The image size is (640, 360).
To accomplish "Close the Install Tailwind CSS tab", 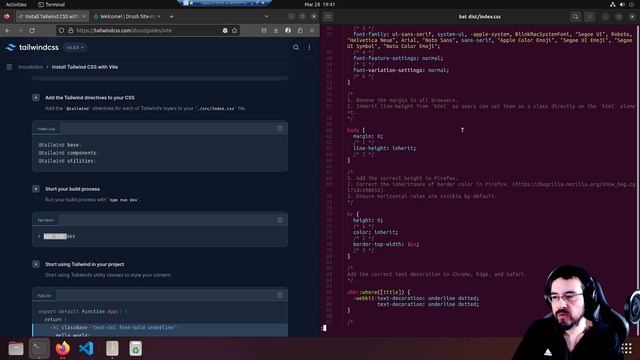I will [84, 16].
